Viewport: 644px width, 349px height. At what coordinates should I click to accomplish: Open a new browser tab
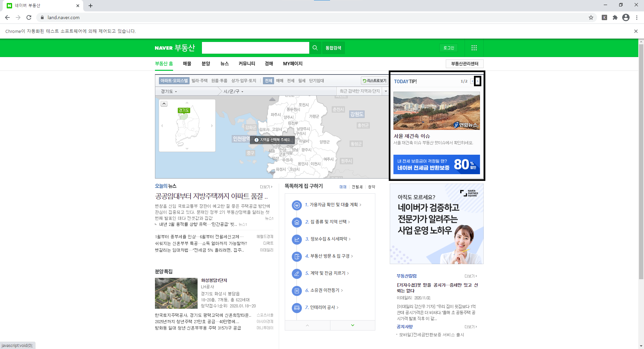click(x=91, y=6)
